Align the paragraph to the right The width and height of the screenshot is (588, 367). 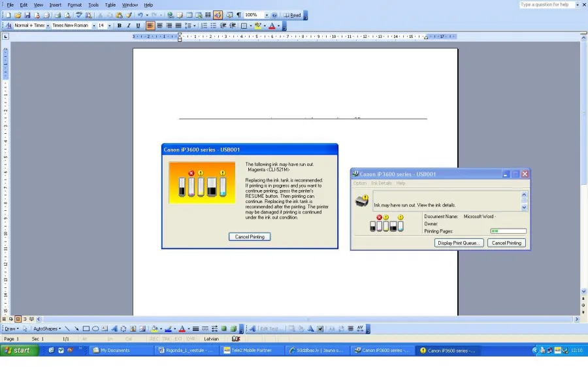[169, 25]
